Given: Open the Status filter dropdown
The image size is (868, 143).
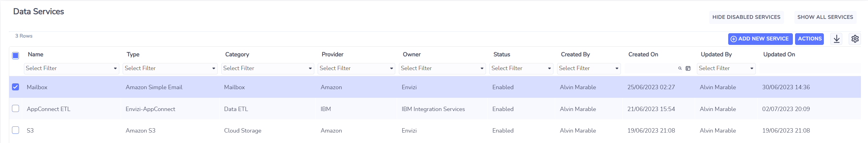Looking at the screenshot, I should point(521,68).
